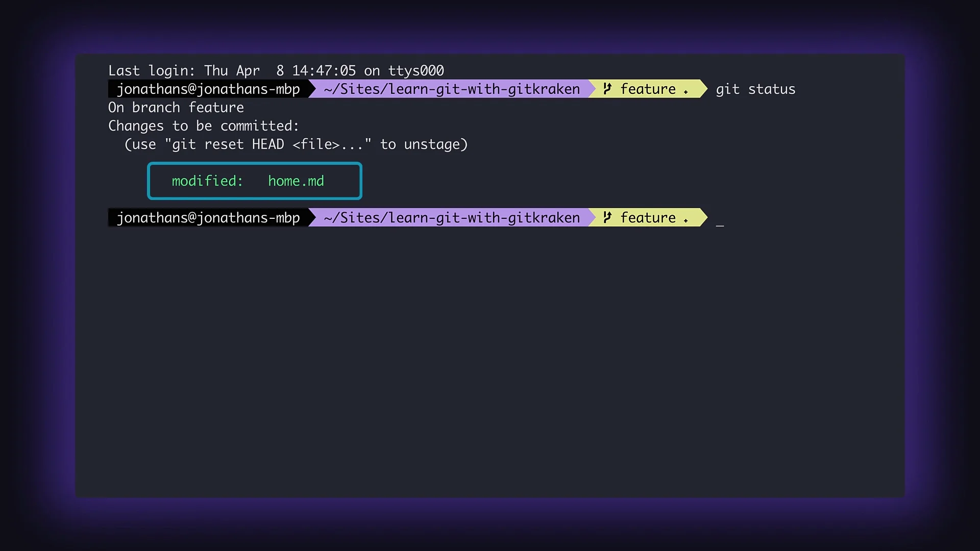Viewport: 980px width, 551px height.
Task: Click the branch icon on the git status line
Action: (607, 89)
